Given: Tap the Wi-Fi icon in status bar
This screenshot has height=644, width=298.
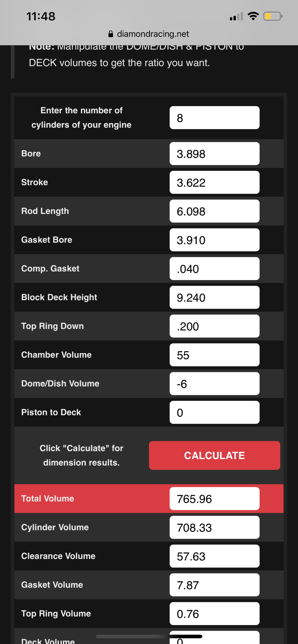Looking at the screenshot, I should [253, 16].
